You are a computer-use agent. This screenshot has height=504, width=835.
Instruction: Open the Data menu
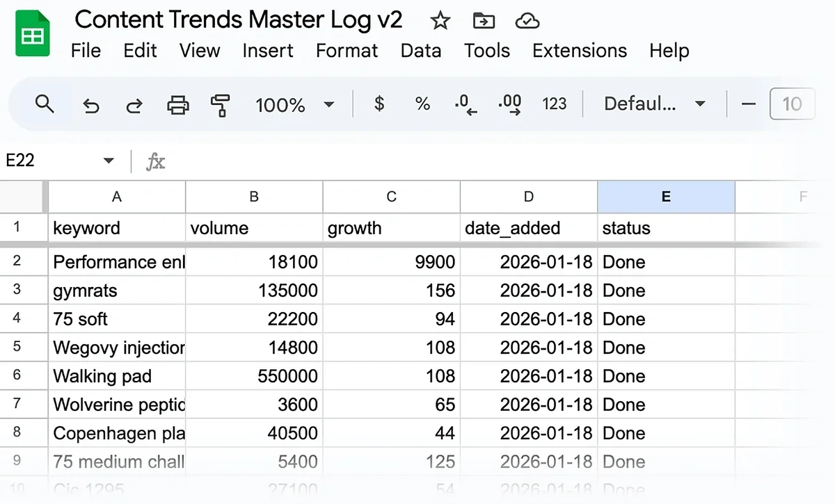(421, 50)
